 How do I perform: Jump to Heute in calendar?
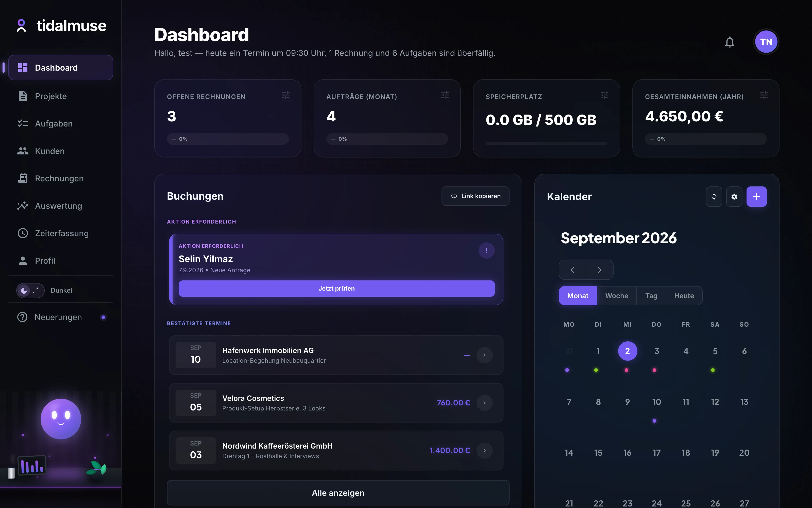point(684,296)
